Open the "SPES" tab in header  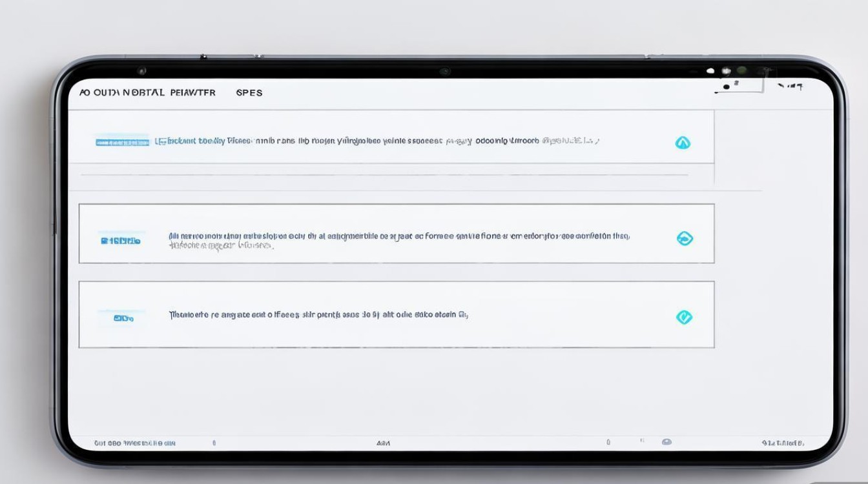[249, 93]
